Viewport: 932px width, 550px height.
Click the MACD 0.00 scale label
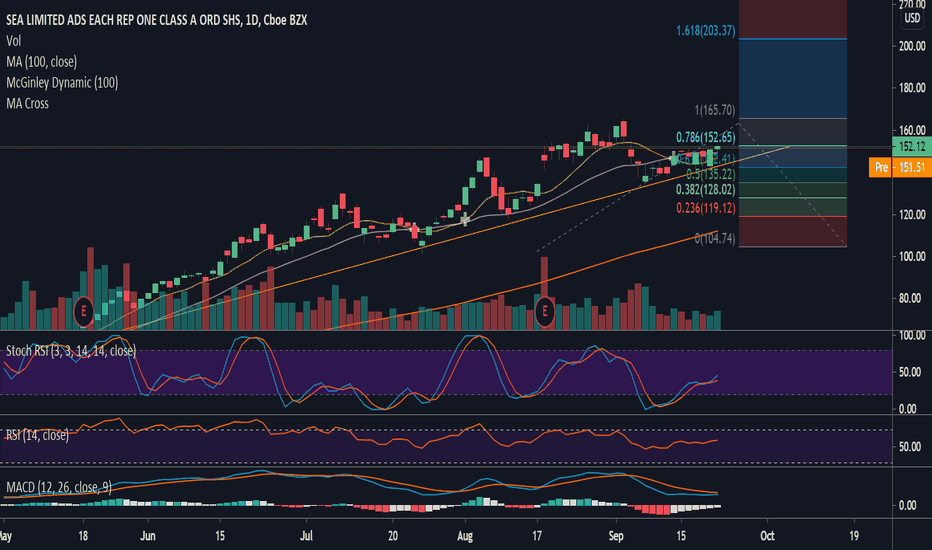[907, 505]
